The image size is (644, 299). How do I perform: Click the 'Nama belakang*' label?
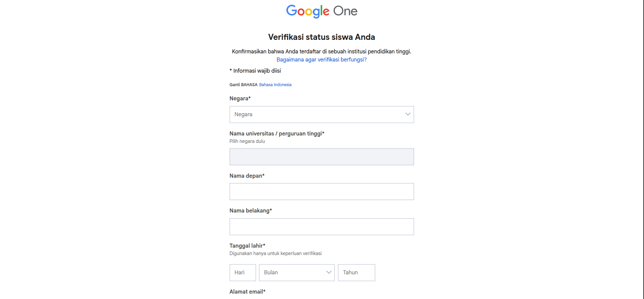point(251,211)
